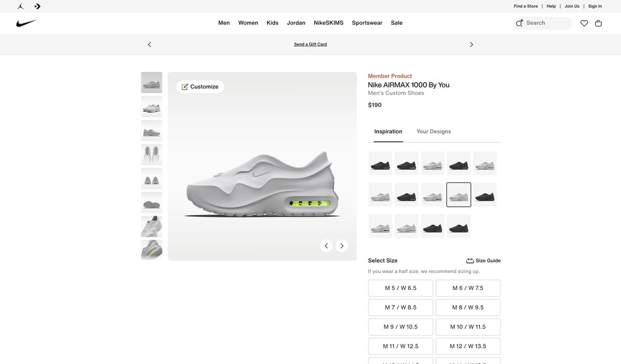The image size is (621, 364).
Task: Select size M 12 / W 13.5
Action: tap(468, 346)
